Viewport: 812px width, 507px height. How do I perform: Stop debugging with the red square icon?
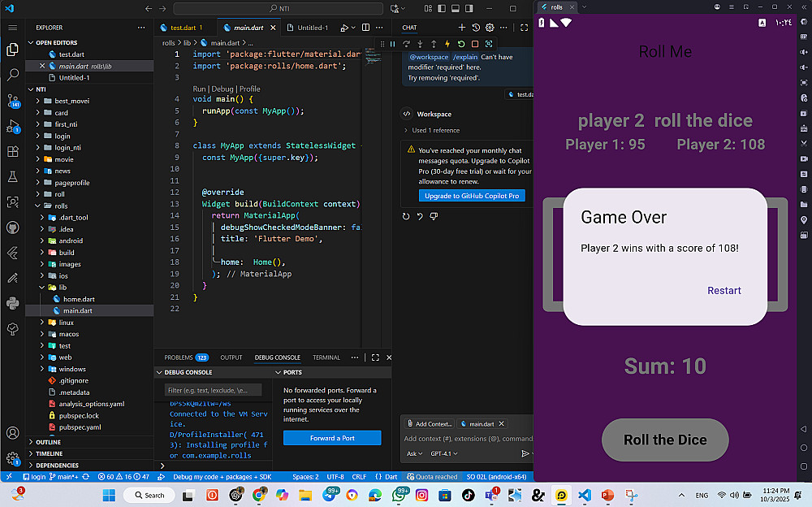[475, 44]
